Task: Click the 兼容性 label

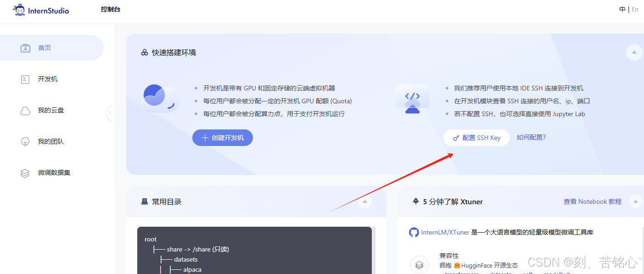Action: tap(449, 256)
